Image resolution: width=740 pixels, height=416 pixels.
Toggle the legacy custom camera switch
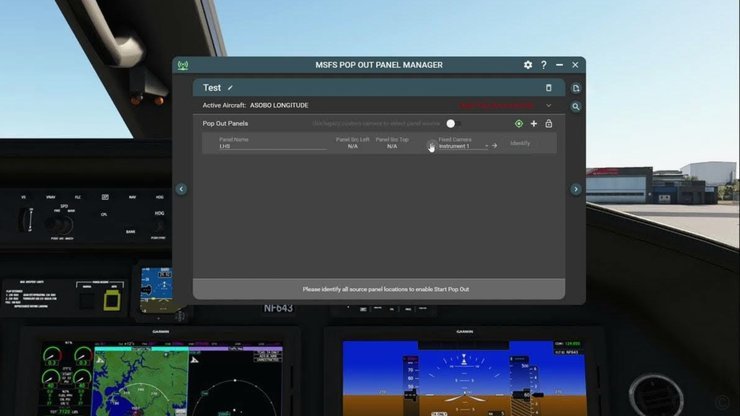(453, 124)
